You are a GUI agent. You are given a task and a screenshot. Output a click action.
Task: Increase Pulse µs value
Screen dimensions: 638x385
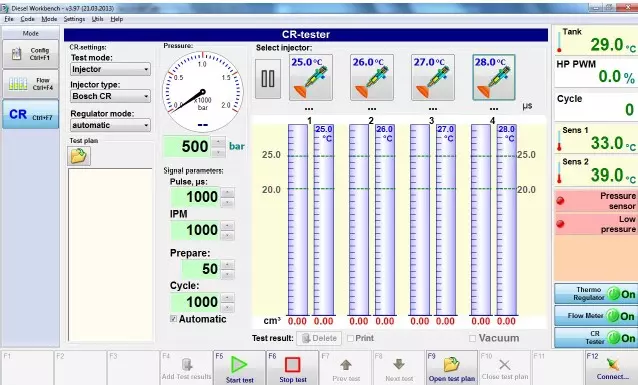pos(227,192)
